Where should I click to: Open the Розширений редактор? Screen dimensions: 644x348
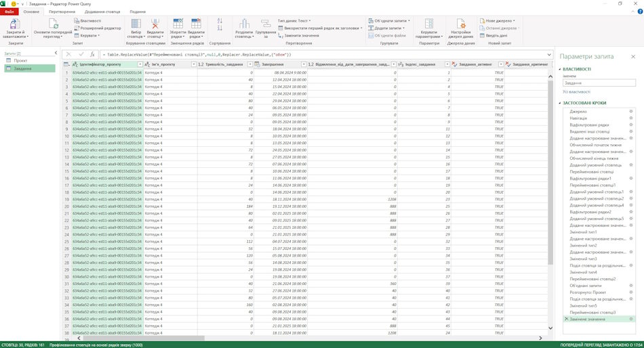pos(98,28)
